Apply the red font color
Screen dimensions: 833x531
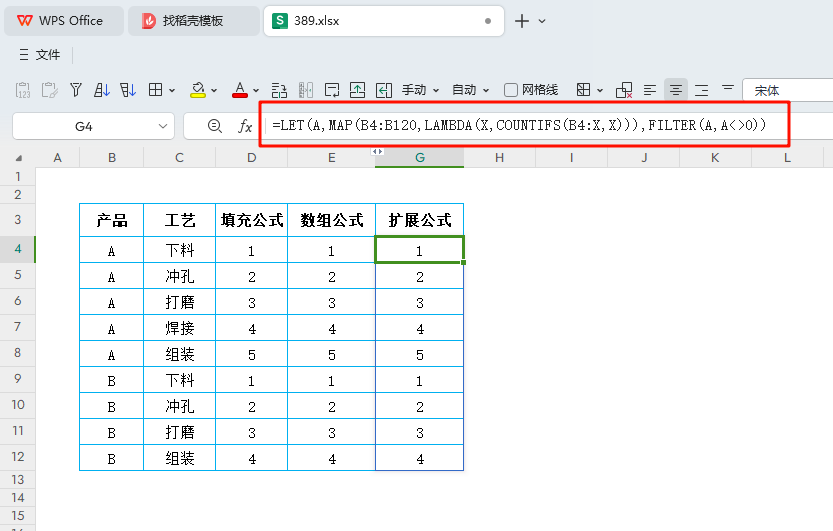[240, 90]
